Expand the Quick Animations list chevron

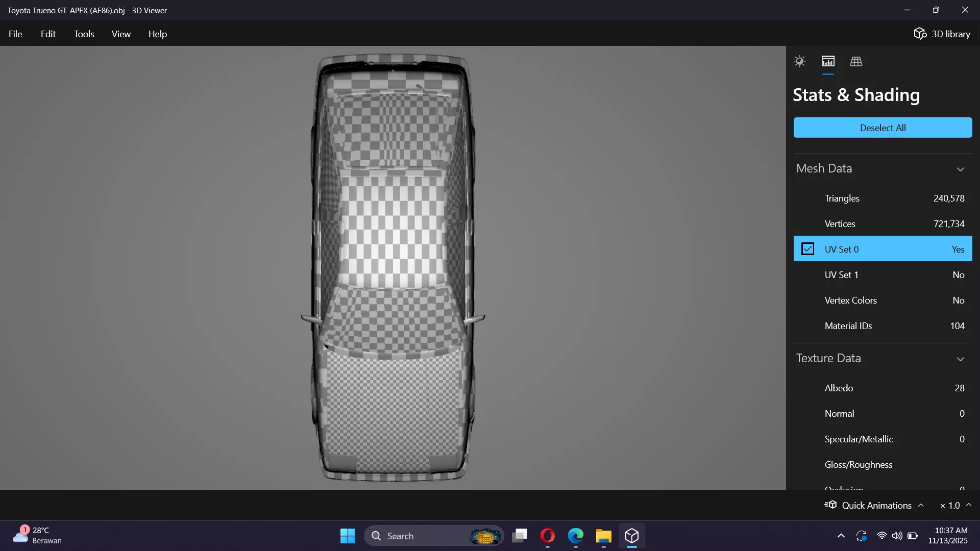[x=921, y=505]
